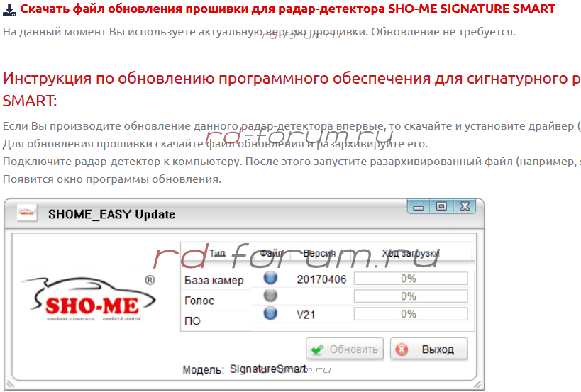Click the Тип column header

[217, 253]
